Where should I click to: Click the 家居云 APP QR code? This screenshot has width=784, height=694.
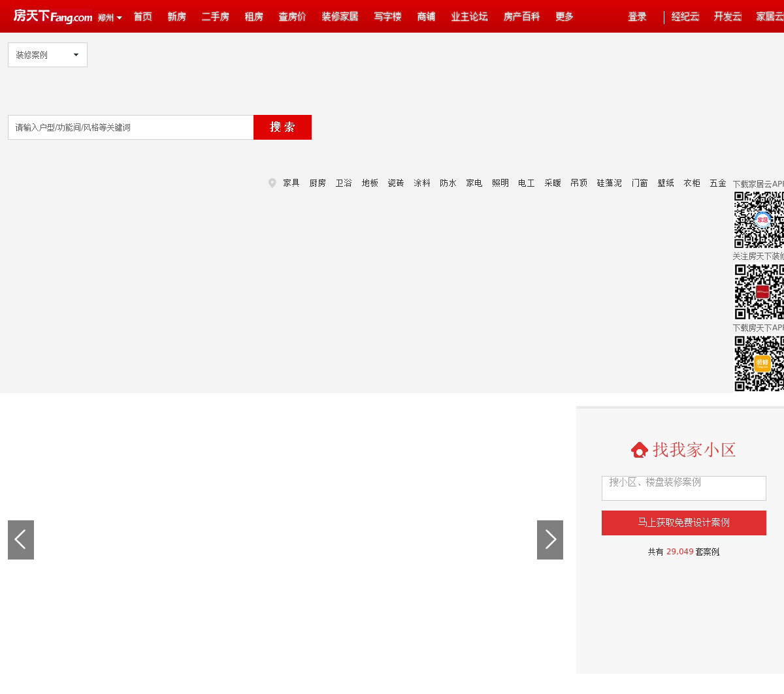(x=759, y=219)
